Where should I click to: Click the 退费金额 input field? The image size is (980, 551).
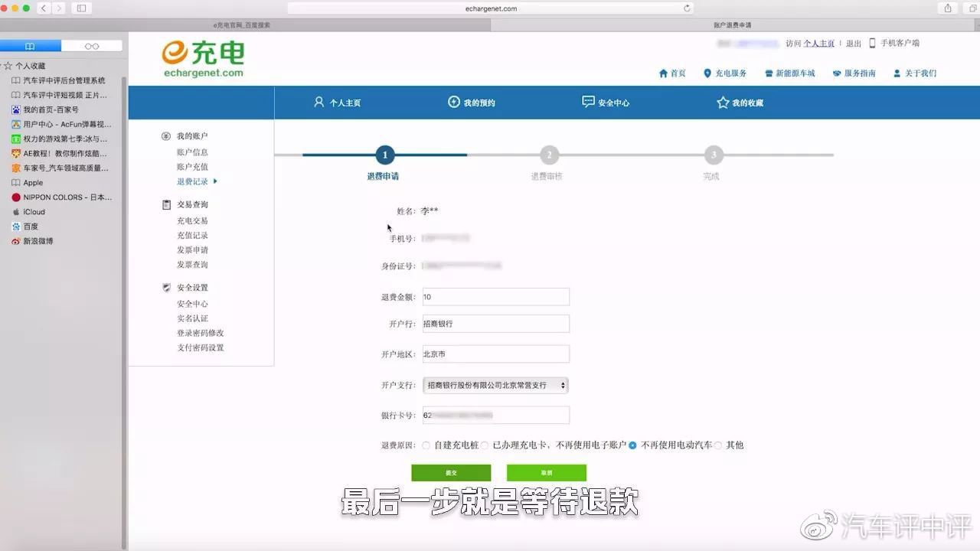(x=496, y=296)
